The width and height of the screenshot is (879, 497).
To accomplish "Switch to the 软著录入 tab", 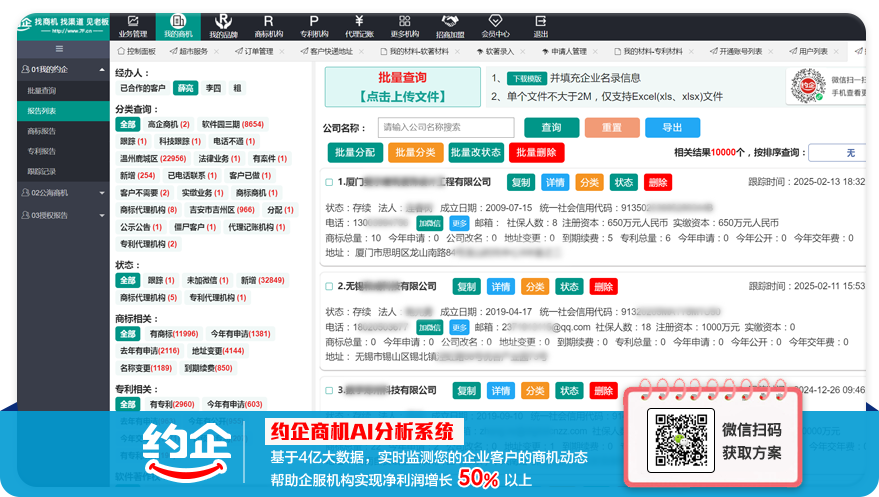I will click(x=495, y=52).
